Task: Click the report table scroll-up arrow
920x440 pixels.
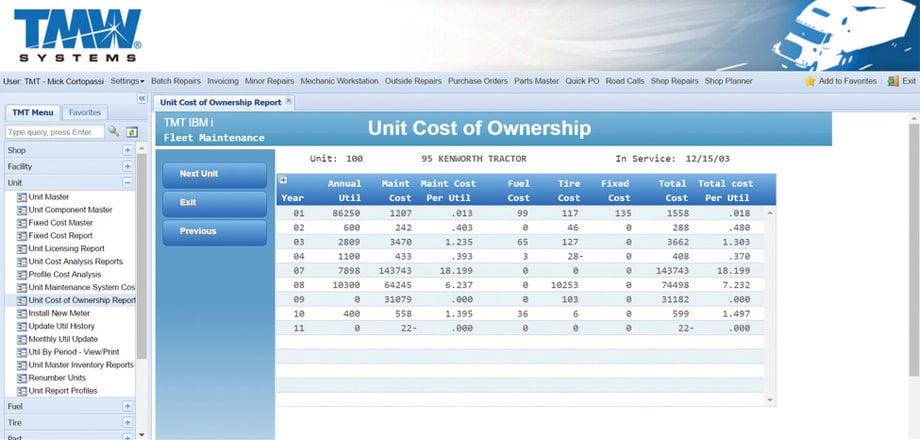Action: pyautogui.click(x=770, y=213)
